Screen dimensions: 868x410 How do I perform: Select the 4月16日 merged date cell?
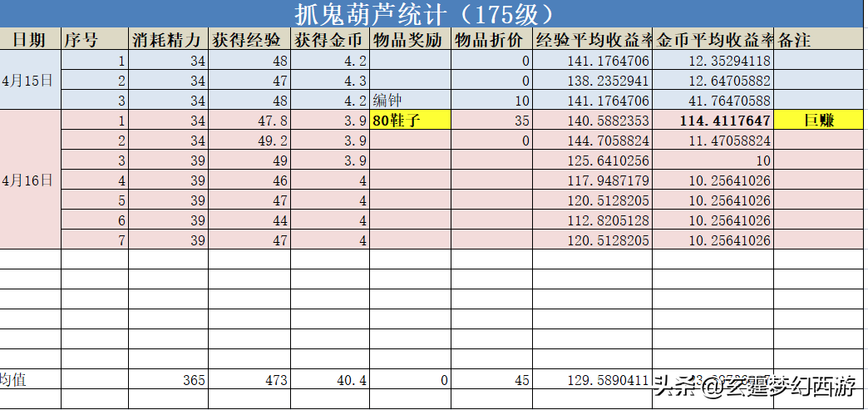[30, 180]
